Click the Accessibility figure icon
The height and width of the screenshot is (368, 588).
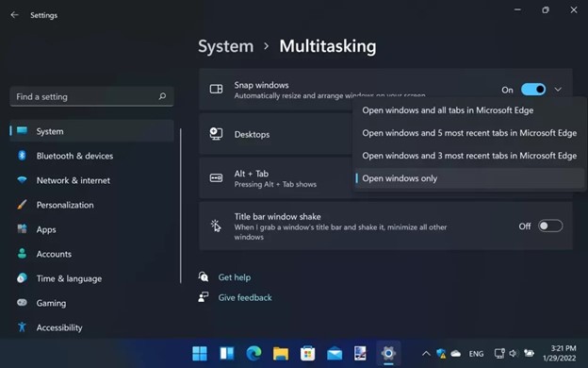pyautogui.click(x=22, y=327)
